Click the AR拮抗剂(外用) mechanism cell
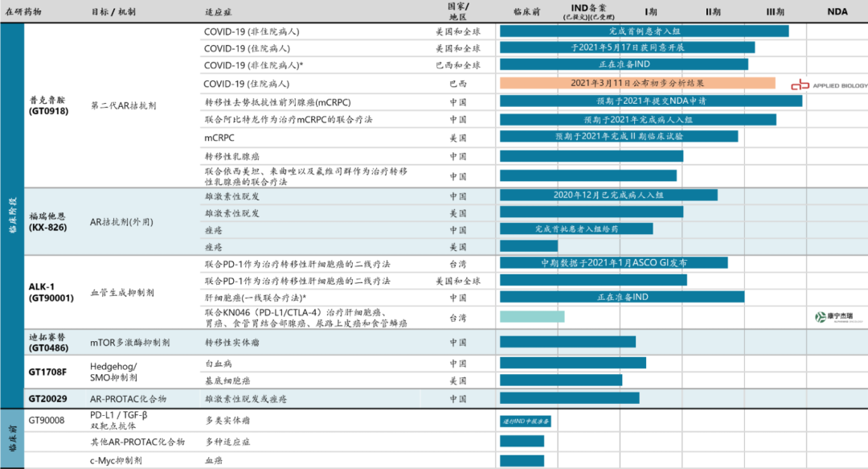The width and height of the screenshot is (868, 469). pos(121,222)
